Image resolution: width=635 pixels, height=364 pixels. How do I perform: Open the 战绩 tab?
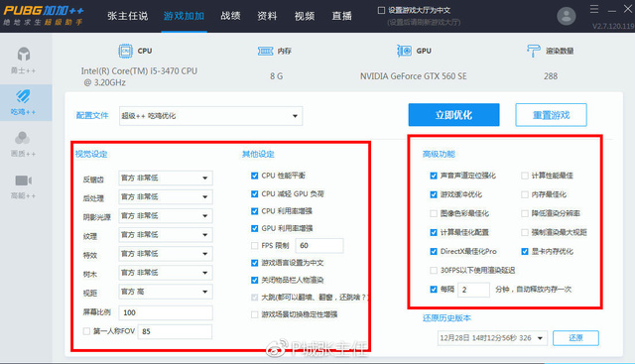(230, 16)
